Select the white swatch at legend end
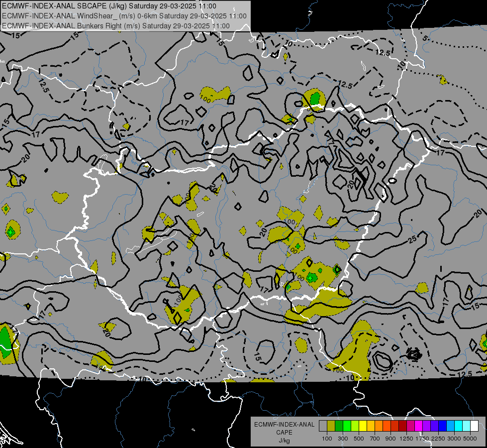The width and height of the screenshot is (487, 448). (474, 426)
